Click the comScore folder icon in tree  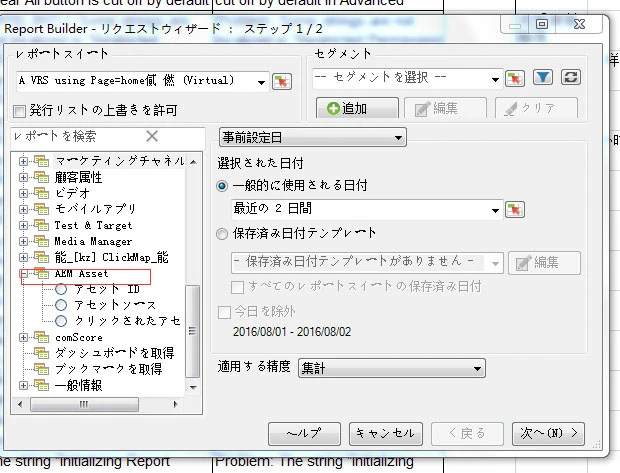pos(41,337)
